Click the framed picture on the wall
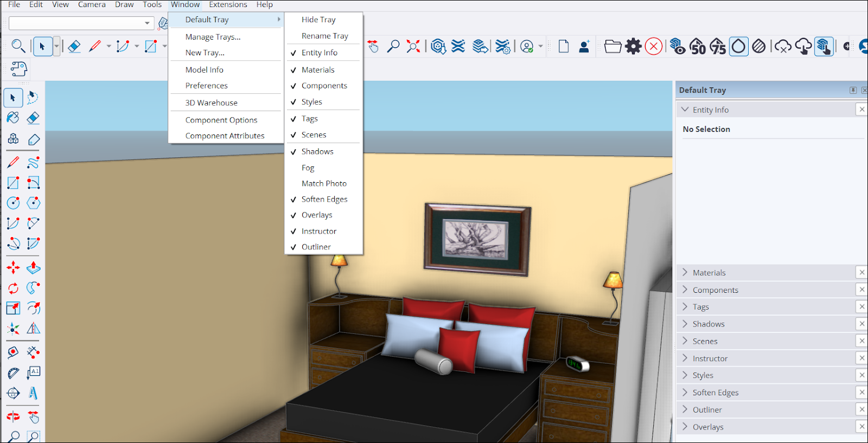 click(477, 239)
